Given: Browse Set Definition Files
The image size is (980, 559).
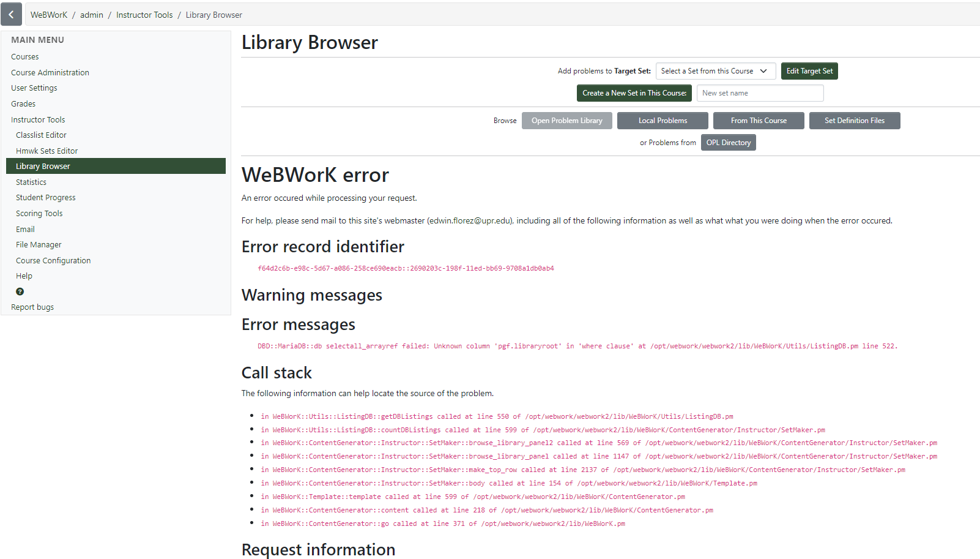Looking at the screenshot, I should pos(855,121).
